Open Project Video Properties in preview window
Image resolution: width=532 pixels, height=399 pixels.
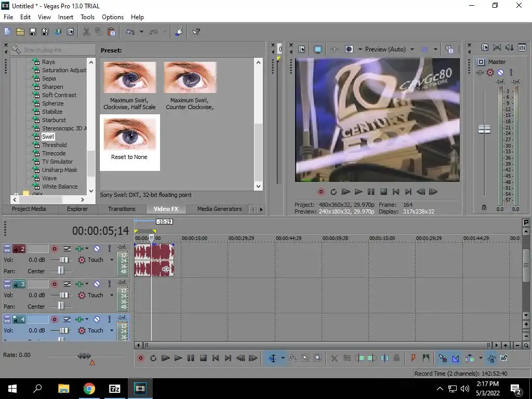[x=302, y=49]
